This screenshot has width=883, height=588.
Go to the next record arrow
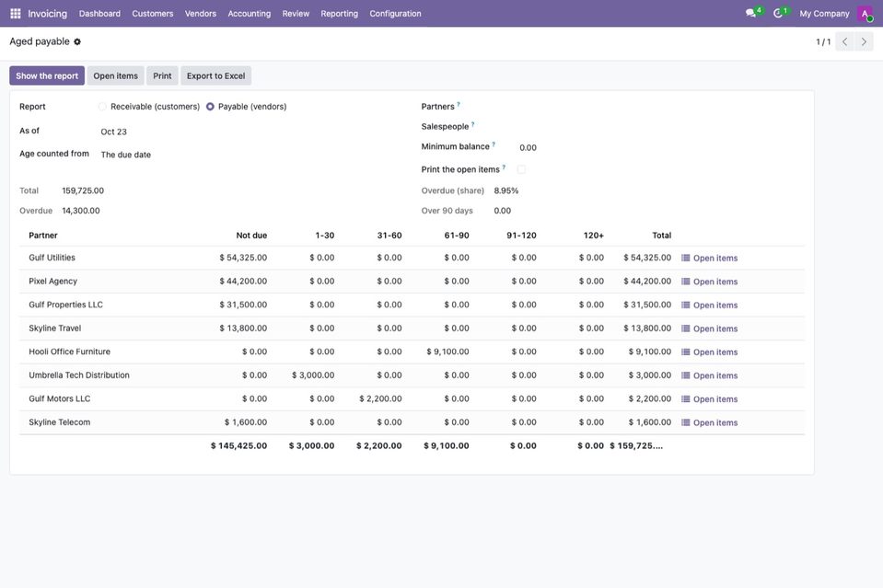(x=864, y=41)
